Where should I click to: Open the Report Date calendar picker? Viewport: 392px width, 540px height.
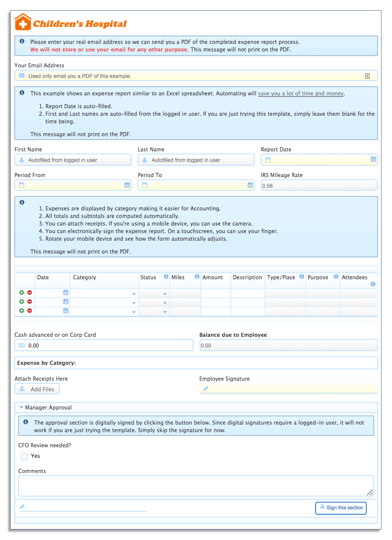[x=373, y=159]
